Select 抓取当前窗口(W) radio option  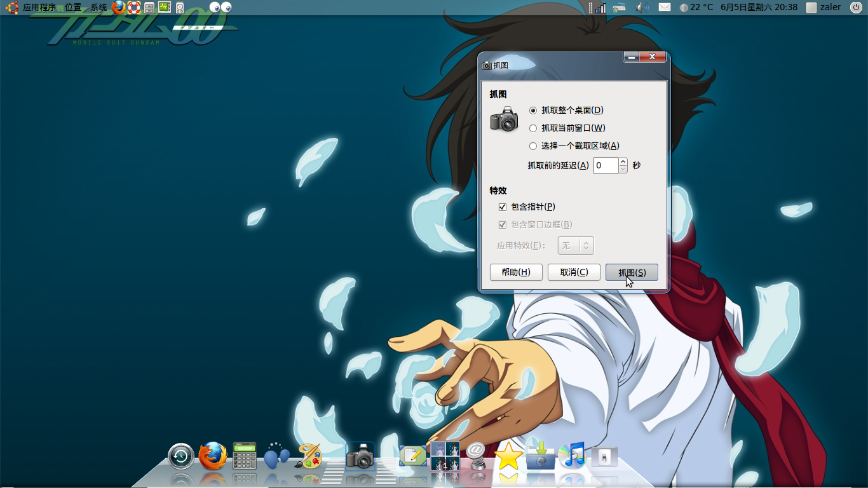567,128
